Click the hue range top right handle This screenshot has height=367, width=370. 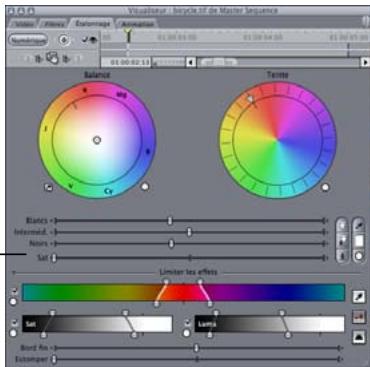[x=200, y=282]
